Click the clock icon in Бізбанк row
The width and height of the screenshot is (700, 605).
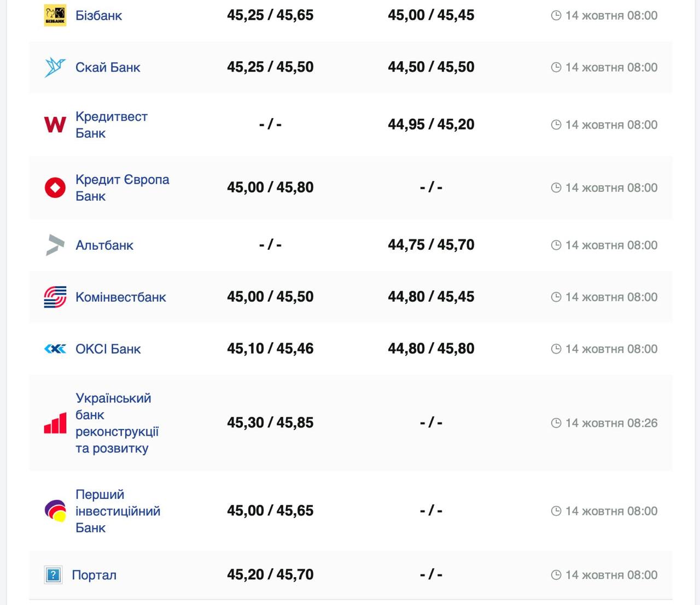(x=556, y=15)
